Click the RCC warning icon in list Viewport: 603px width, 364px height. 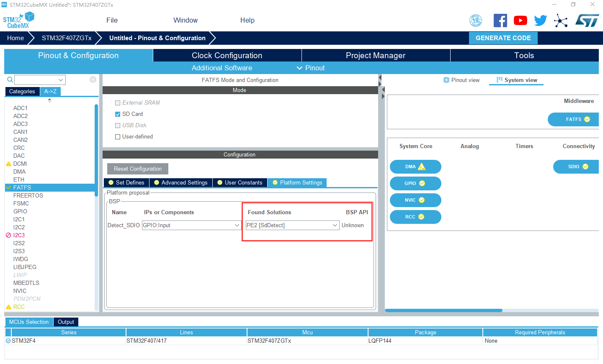tap(8, 307)
